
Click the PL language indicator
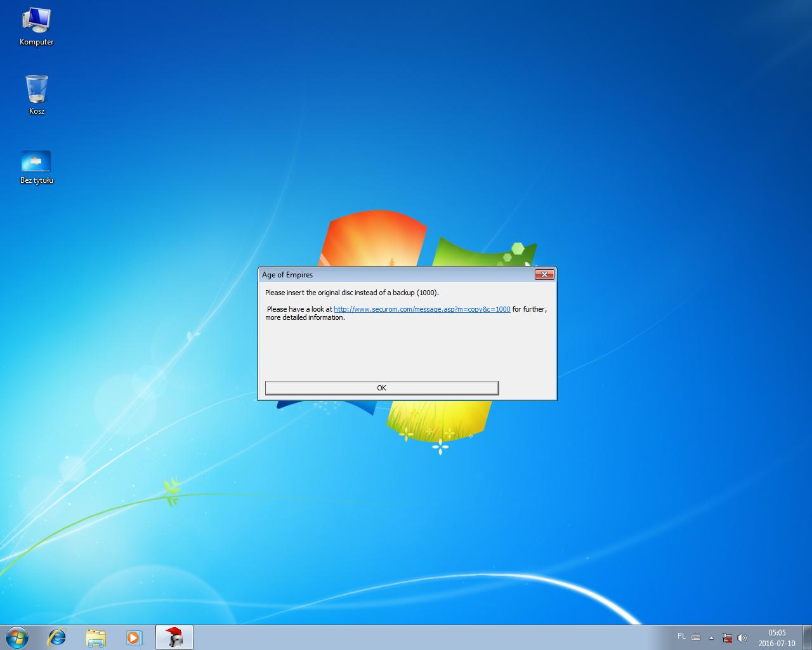tap(681, 636)
